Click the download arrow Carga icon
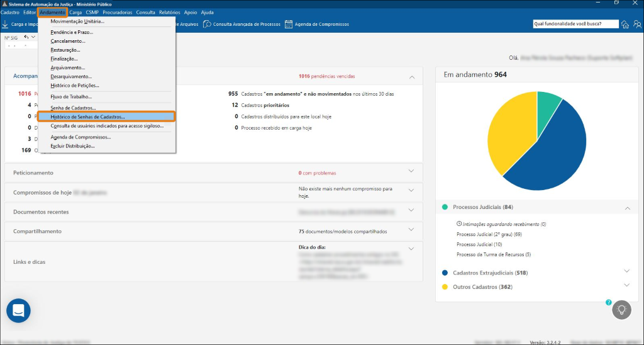 click(5, 25)
